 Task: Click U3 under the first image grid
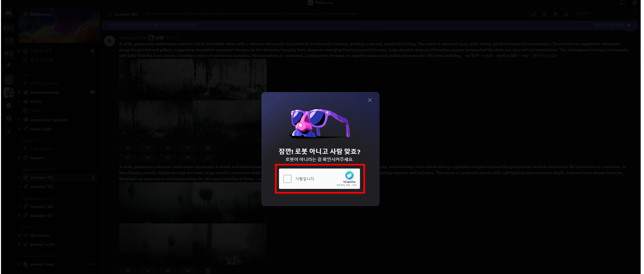pos(168,147)
